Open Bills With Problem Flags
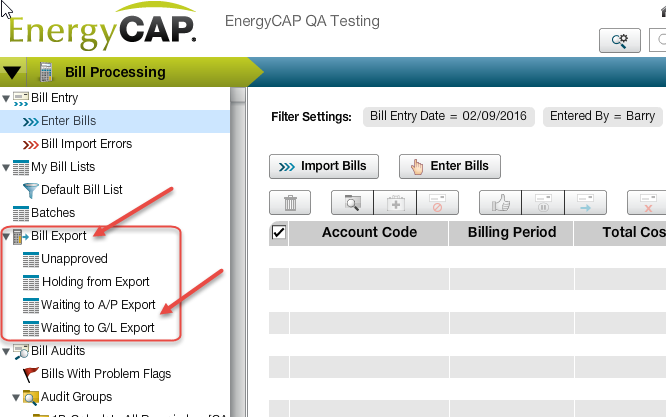The width and height of the screenshot is (666, 417). [x=106, y=374]
